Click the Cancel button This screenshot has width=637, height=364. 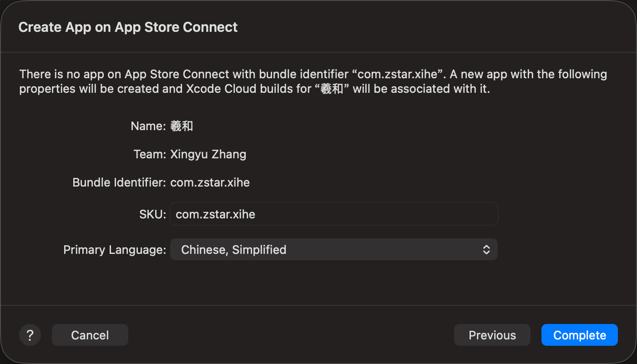pos(90,335)
